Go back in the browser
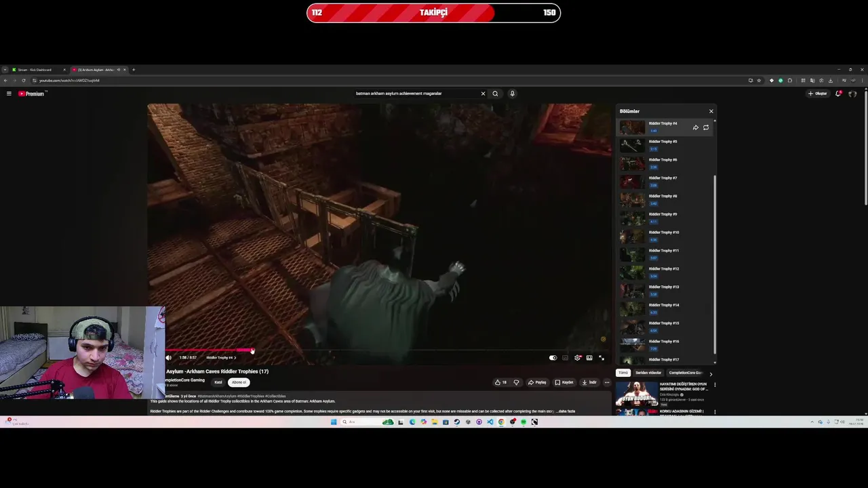 point(5,81)
